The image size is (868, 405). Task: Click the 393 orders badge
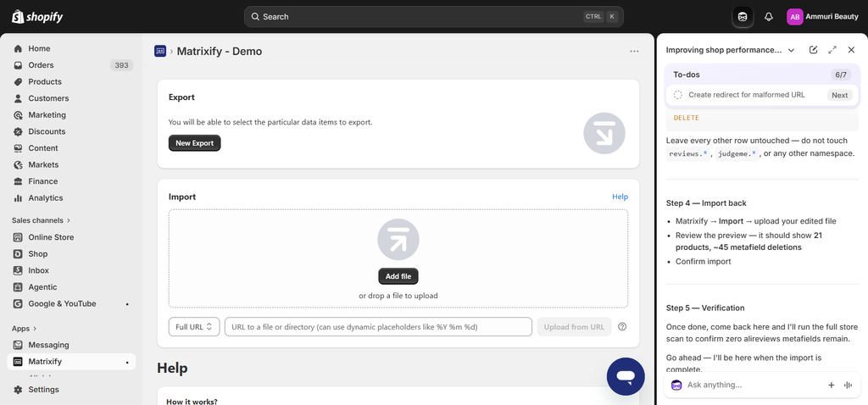(121, 65)
